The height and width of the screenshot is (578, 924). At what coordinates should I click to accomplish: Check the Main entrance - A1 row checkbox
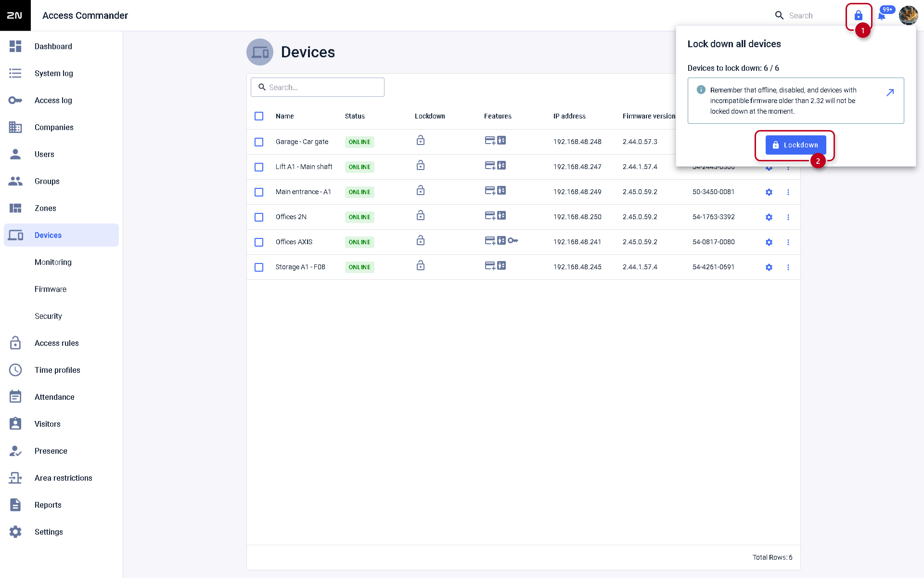click(x=259, y=192)
